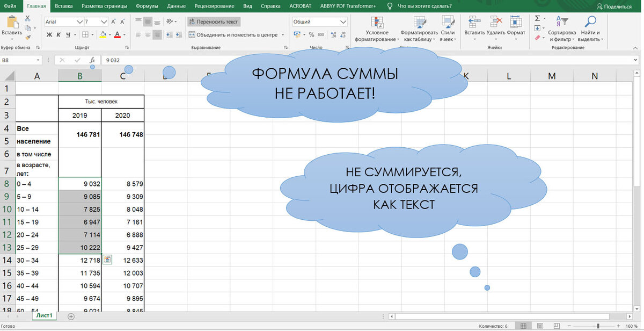
Task: Click the Cut scissors icon
Action: [x=28, y=18]
